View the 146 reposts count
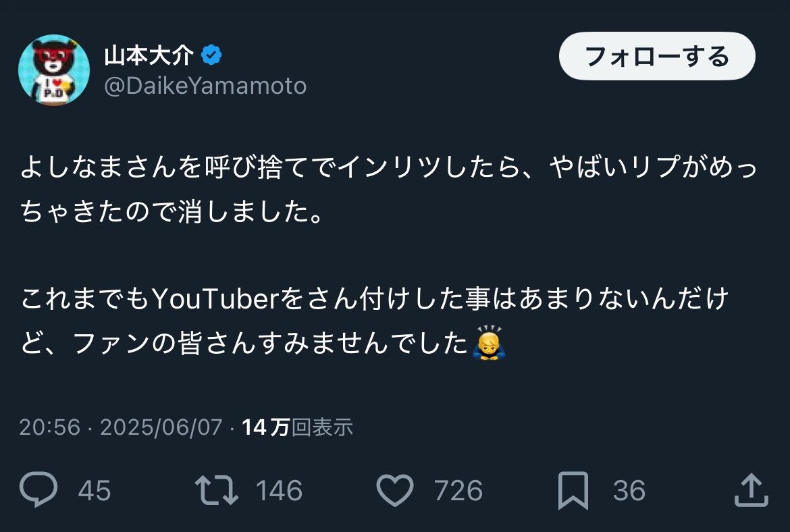 pyautogui.click(x=279, y=490)
